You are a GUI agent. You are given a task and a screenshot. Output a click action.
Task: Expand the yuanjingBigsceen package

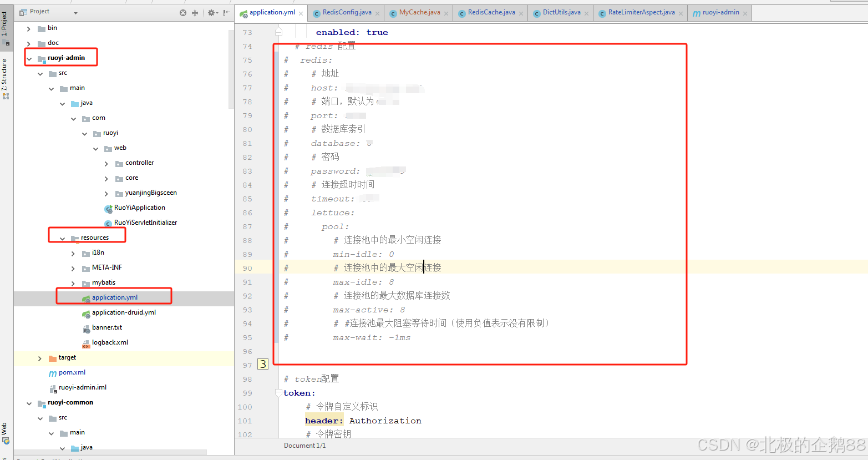pos(106,193)
